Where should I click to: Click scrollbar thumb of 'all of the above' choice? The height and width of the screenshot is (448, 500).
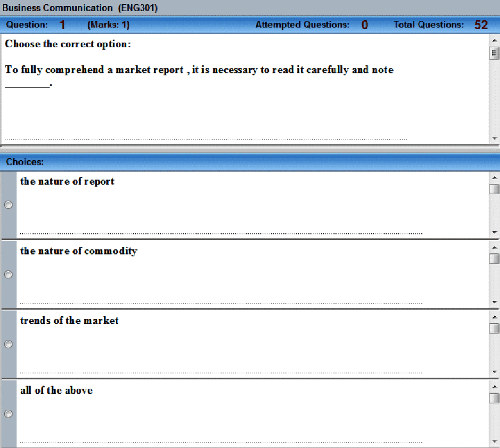tap(495, 398)
